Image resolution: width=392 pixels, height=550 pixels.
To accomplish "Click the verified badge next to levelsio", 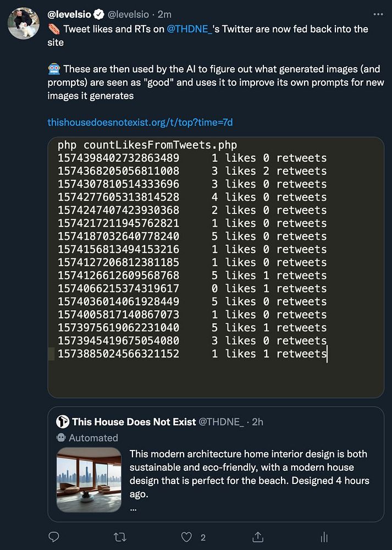I will tap(98, 15).
